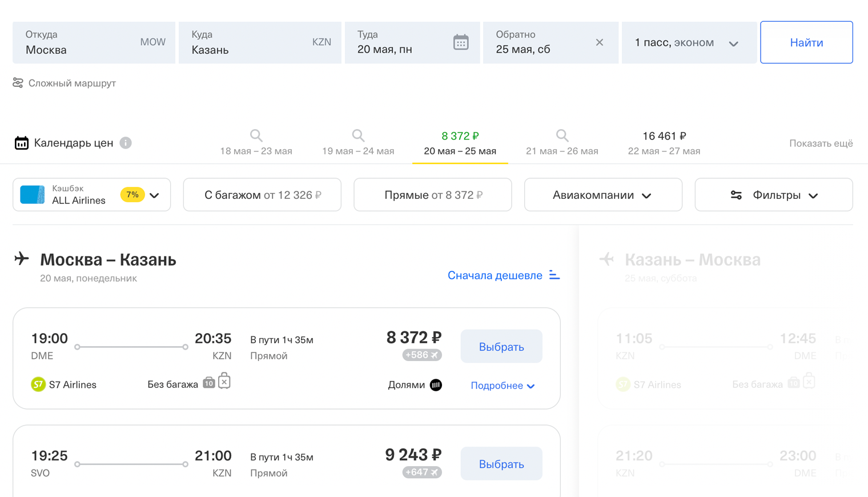This screenshot has width=868, height=497.
Task: Search prices for 18 мая – 23 мая
Action: (256, 135)
